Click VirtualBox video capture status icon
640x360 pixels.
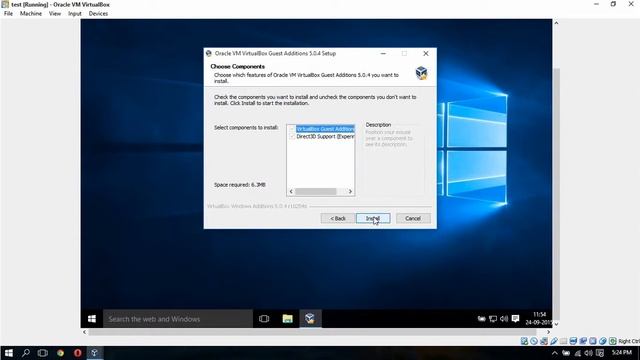[x=583, y=341]
